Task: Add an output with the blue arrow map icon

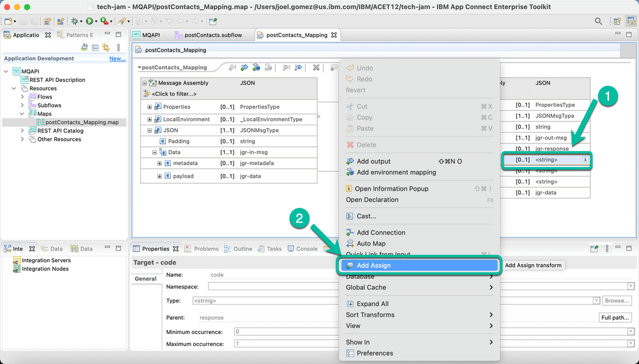Action: click(x=244, y=68)
